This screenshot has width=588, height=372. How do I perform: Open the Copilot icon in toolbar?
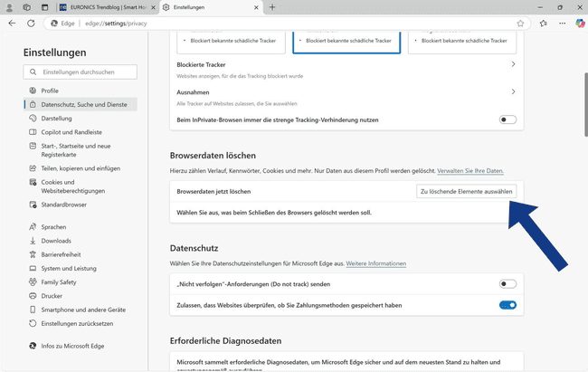[580, 24]
